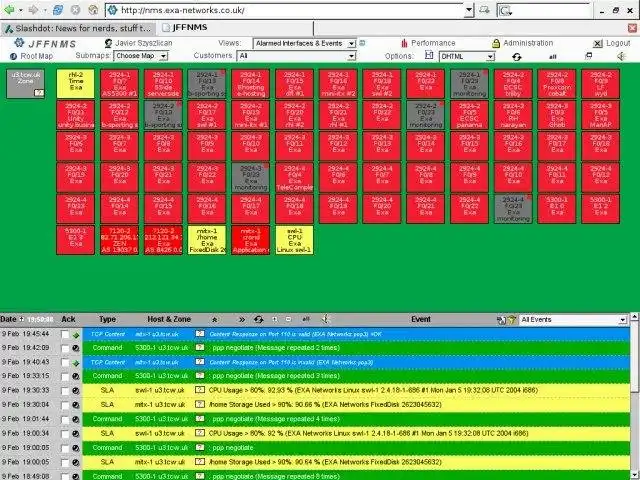640x480 pixels.
Task: Click the interface icon in the 19:30:04 SLA row
Action: (200, 404)
